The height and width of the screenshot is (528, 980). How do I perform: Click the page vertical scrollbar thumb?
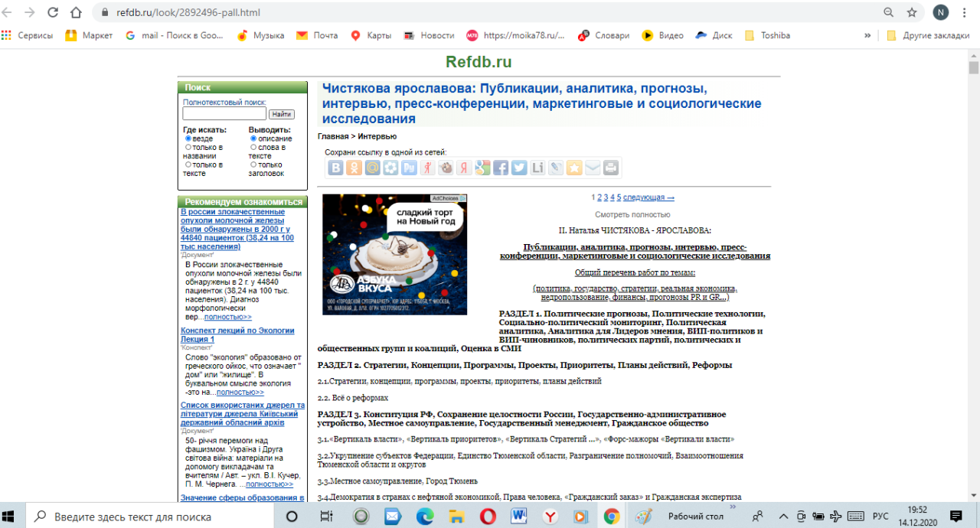[974, 67]
